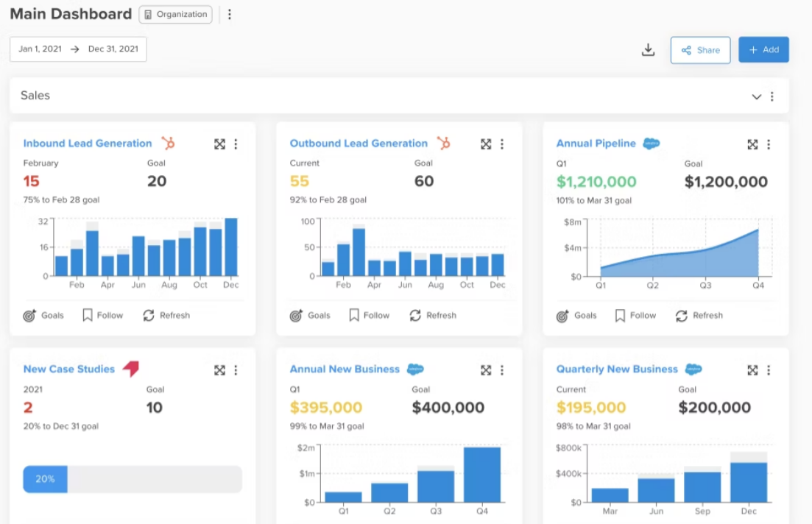Expand the Annual Pipeline card fullscreen
Screen dimensions: 812x524
pyautogui.click(x=752, y=144)
